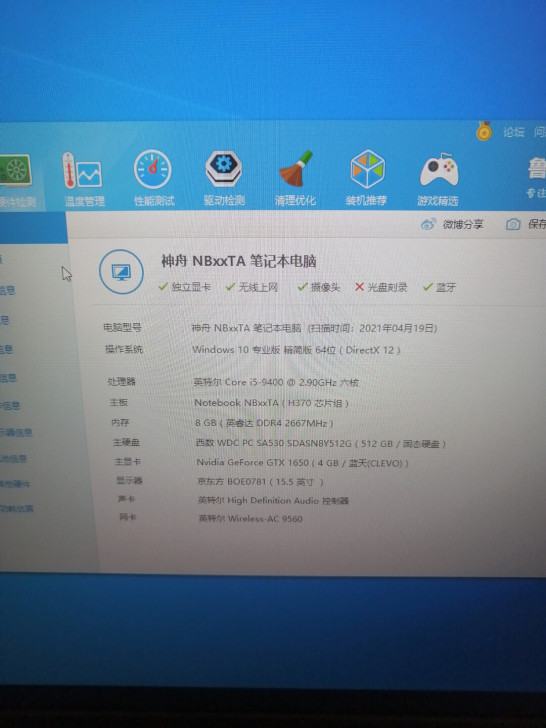
Task: Click the Weibo logo beside 微博分享
Action: point(428,224)
